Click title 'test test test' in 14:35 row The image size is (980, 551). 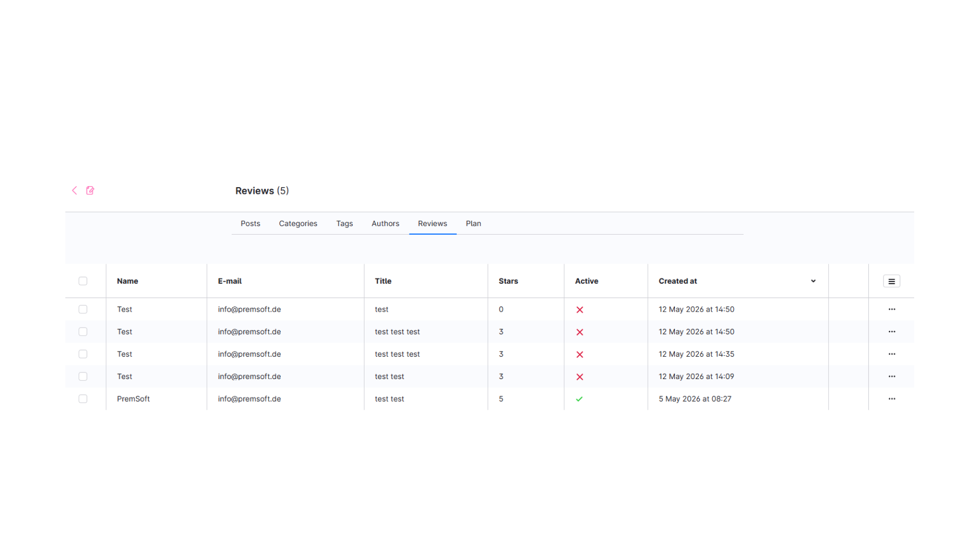point(398,354)
